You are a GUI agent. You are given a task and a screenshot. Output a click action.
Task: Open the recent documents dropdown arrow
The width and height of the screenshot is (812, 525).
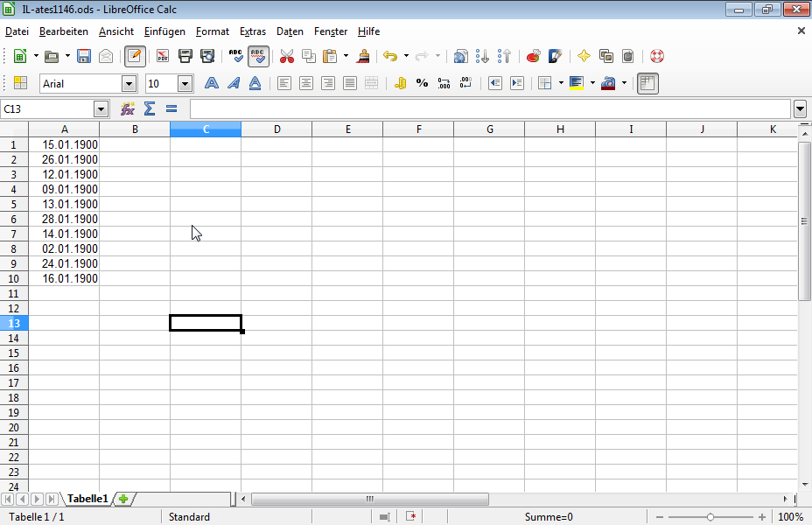coord(67,56)
